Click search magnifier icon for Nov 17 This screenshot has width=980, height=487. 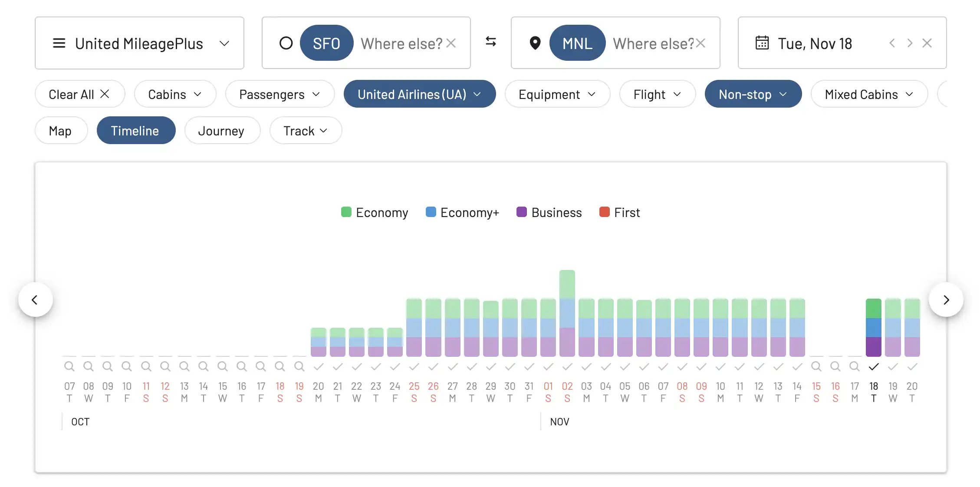855,367
